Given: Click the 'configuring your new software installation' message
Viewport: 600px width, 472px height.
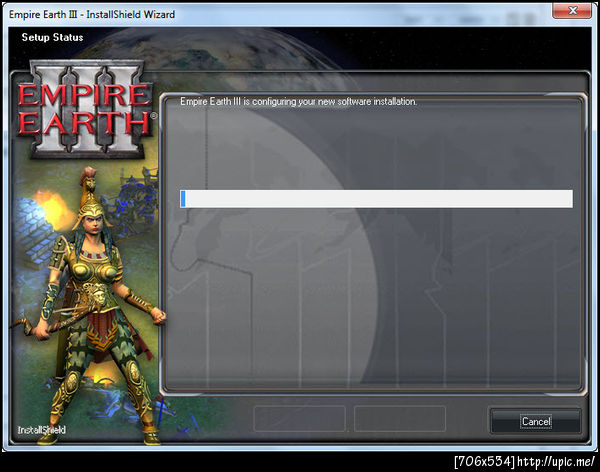Looking at the screenshot, I should coord(298,101).
